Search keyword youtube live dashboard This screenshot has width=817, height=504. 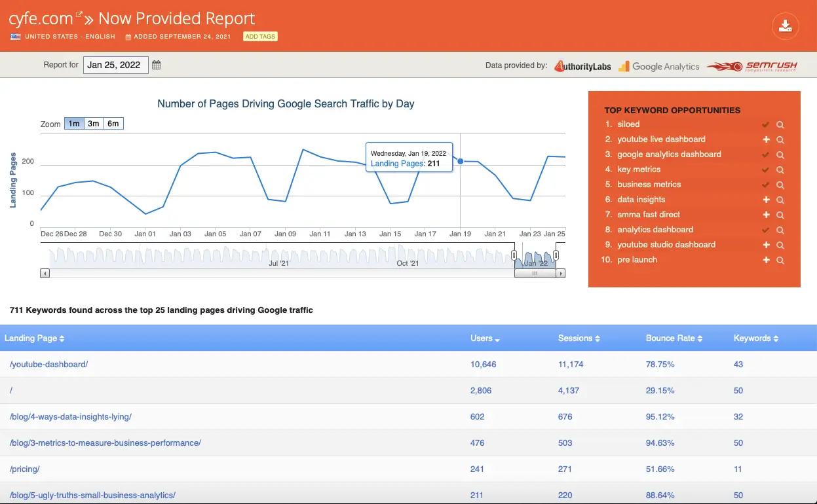coord(780,139)
